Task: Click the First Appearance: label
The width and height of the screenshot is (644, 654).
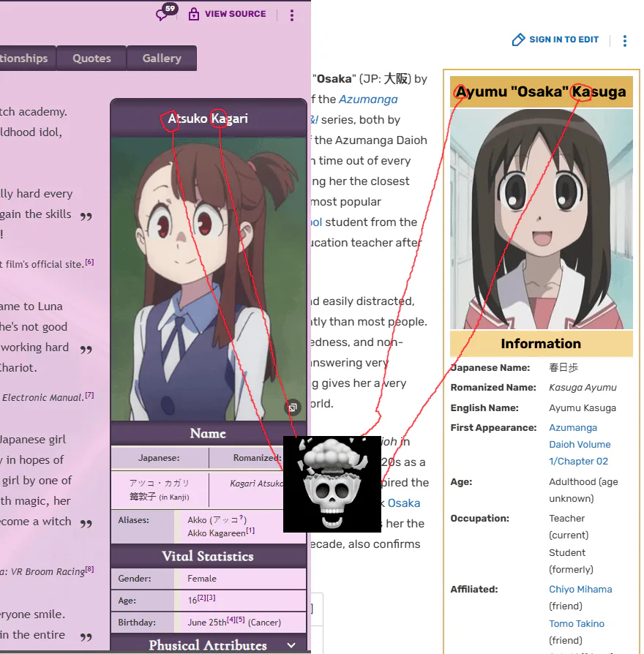Action: point(494,428)
